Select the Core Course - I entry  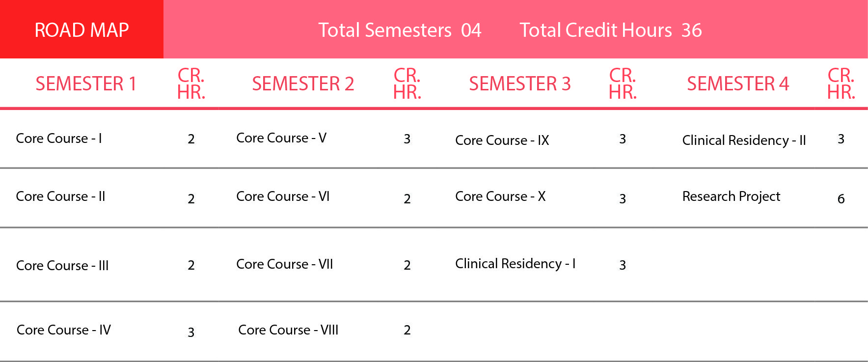pos(59,139)
